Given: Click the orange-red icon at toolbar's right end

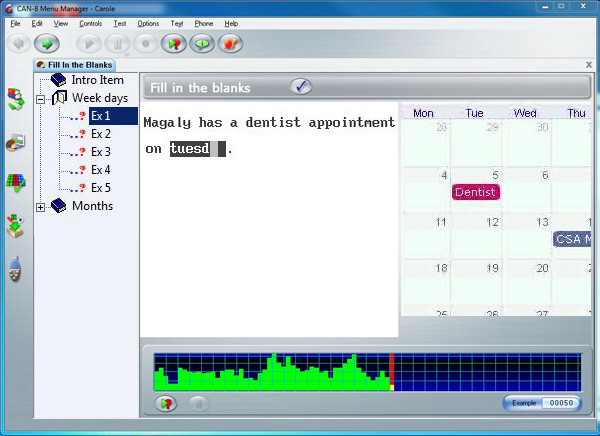Looking at the screenshot, I should [231, 44].
